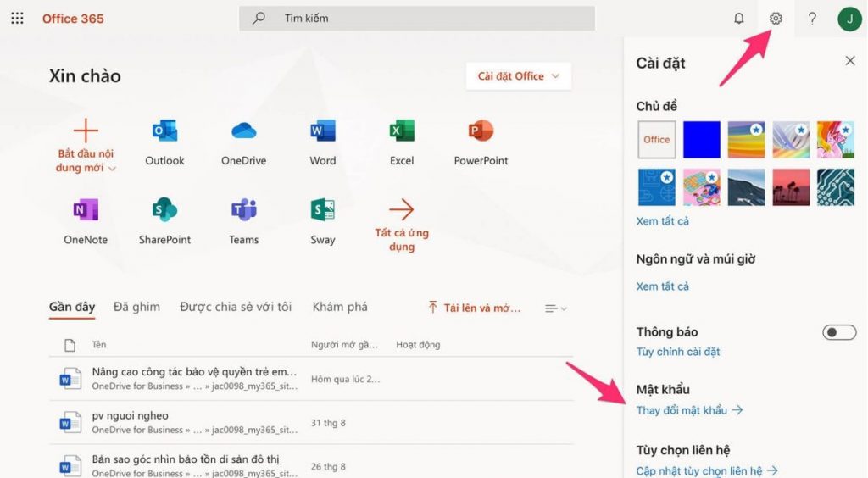Select the blue blueprint theme
Viewport: 868px width, 478px height.
(x=657, y=187)
